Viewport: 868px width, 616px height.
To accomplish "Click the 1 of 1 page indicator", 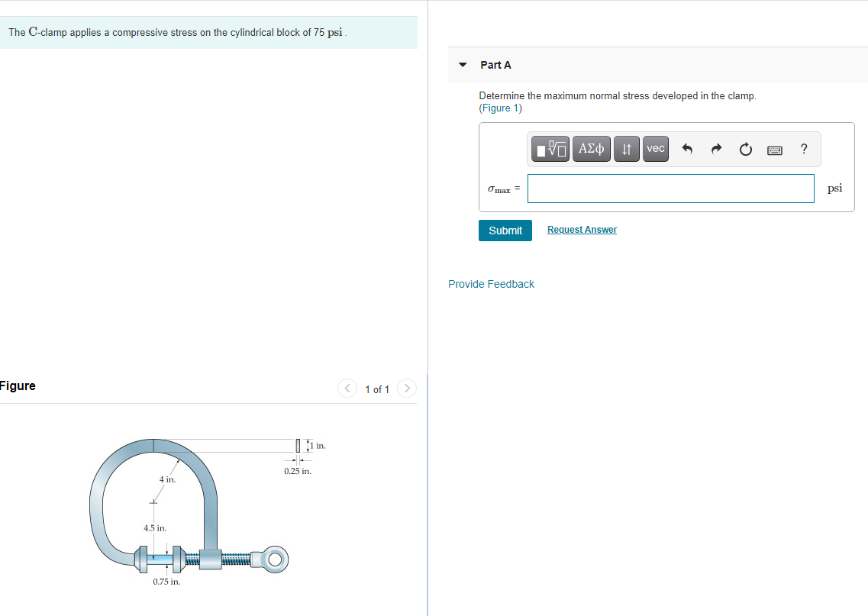I will (x=377, y=389).
